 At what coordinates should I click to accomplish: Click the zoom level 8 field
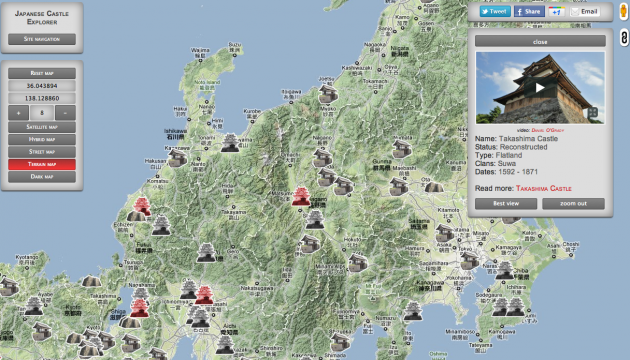[42, 113]
